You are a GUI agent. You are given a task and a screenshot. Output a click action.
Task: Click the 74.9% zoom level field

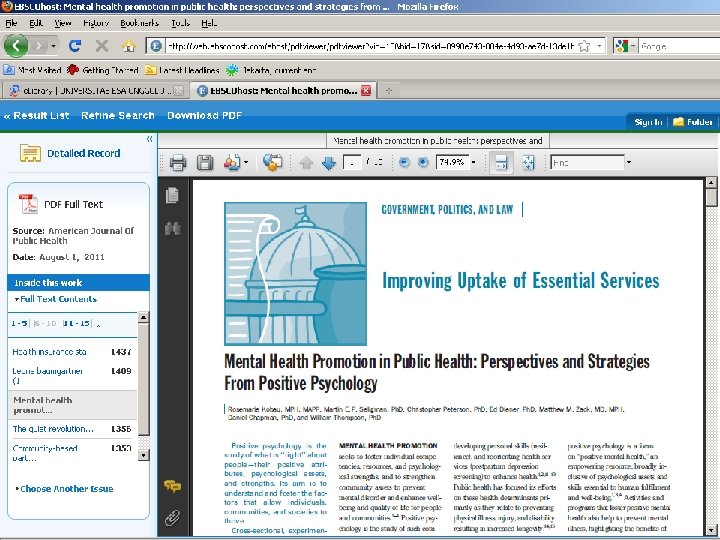coord(452,162)
